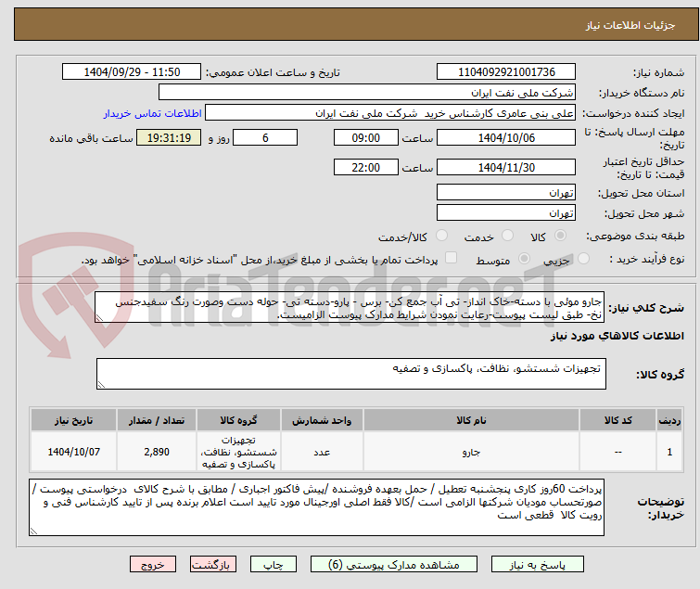The image size is (700, 589).
Task: Click the جارو item name cell
Action: pyautogui.click(x=471, y=452)
